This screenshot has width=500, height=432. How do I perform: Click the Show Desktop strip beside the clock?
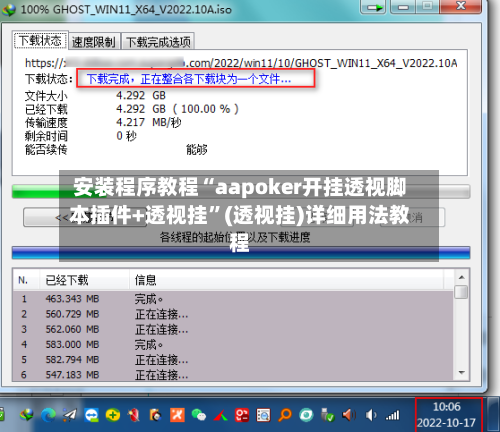[x=493, y=414]
